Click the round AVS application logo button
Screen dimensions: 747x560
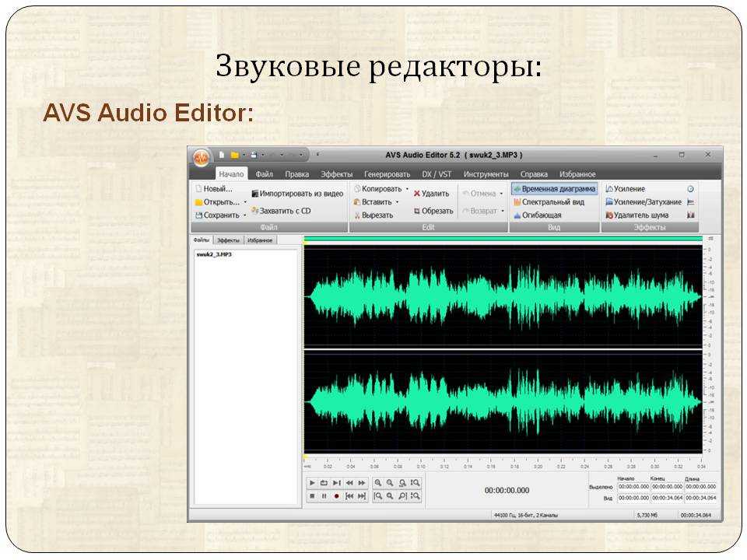coord(201,158)
